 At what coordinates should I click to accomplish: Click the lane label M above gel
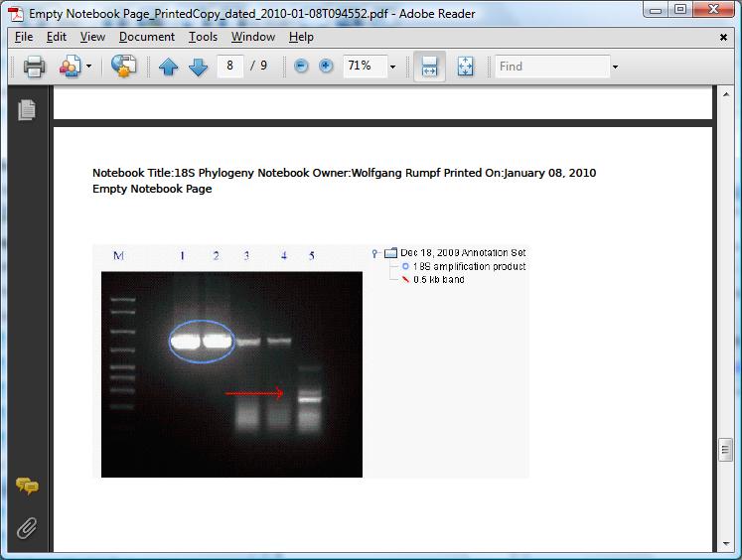point(118,256)
